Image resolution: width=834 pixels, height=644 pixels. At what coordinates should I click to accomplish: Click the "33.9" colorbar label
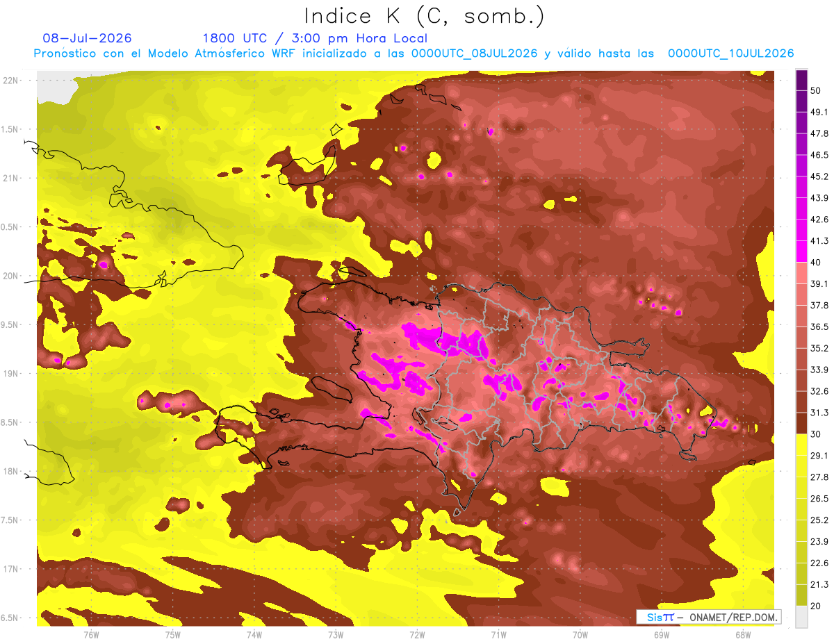[x=819, y=370]
